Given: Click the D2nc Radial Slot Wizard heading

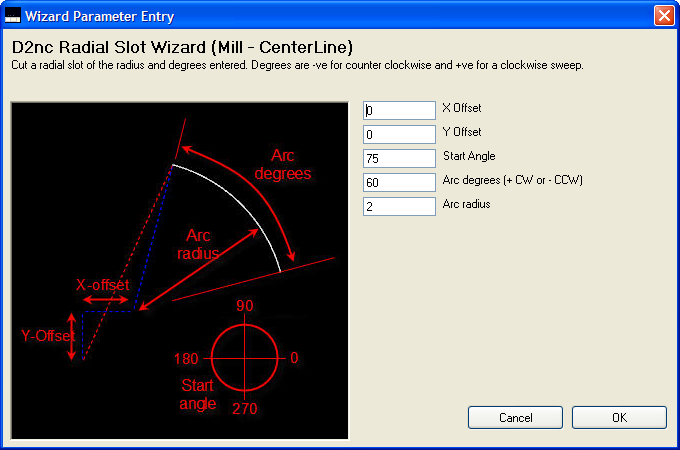Looking at the screenshot, I should [182, 47].
